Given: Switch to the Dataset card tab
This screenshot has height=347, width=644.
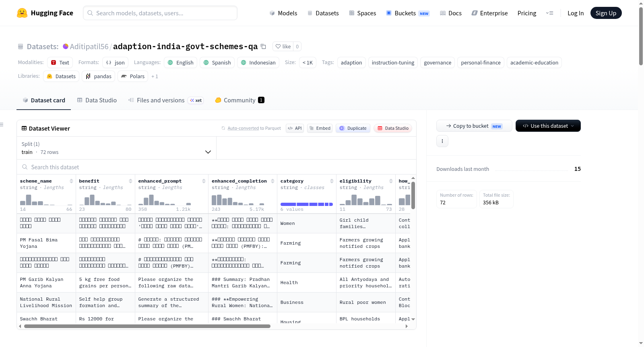Looking at the screenshot, I should coord(44,100).
